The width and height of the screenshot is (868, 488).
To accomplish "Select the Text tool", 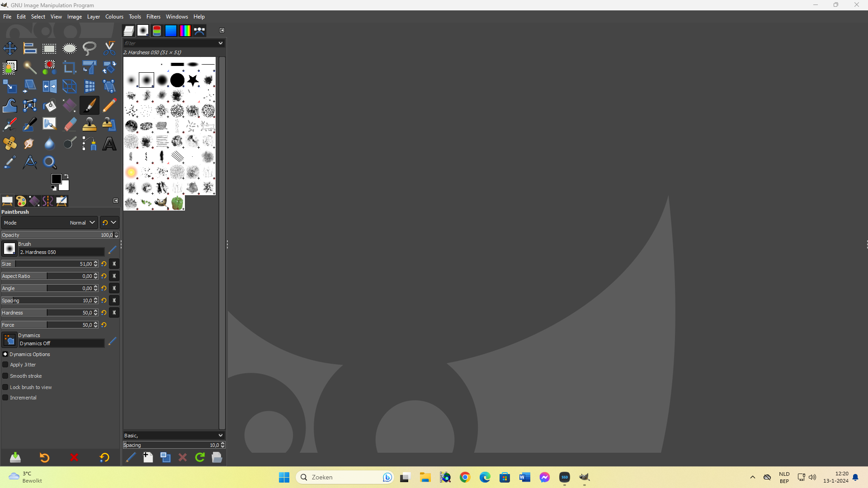I will 108,143.
